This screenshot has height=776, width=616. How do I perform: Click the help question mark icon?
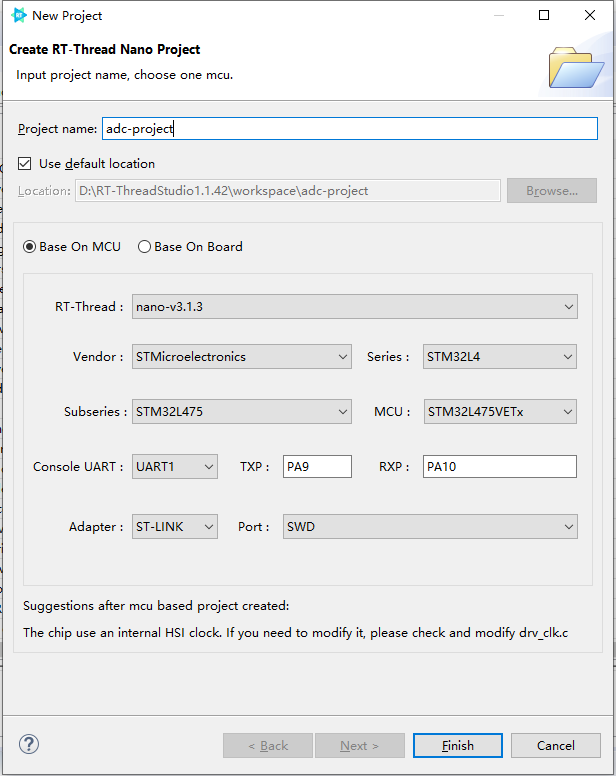(x=29, y=744)
